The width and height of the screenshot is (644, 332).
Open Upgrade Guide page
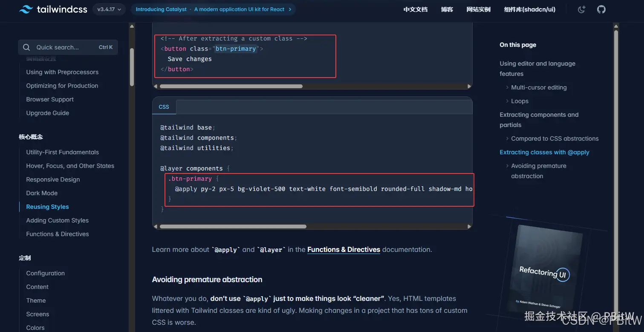point(47,113)
